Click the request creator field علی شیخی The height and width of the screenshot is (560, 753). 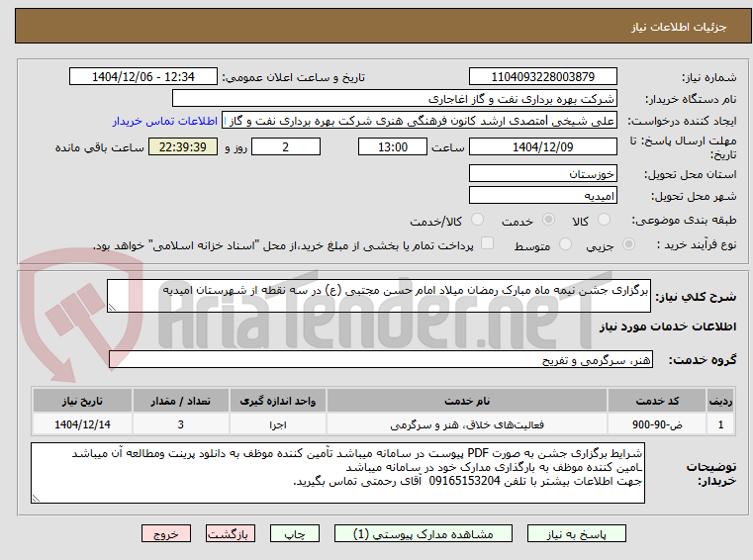420,121
